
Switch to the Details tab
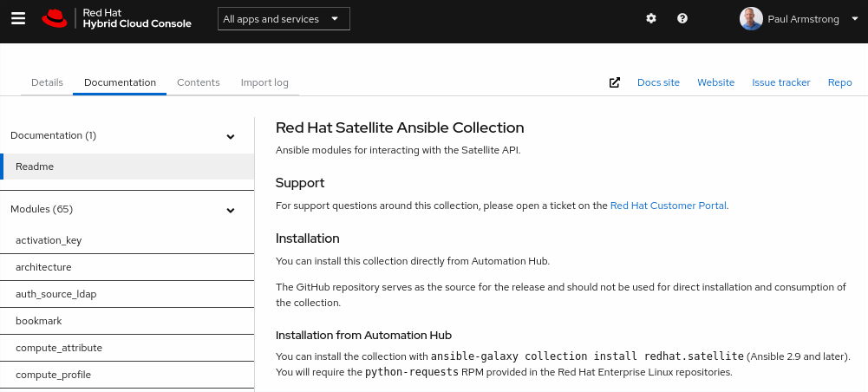coord(47,82)
